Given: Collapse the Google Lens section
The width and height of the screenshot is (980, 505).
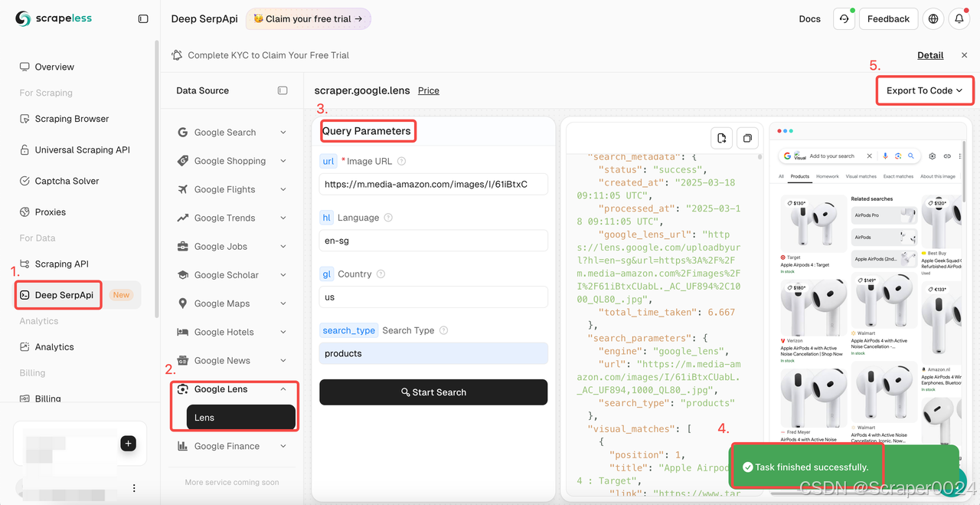Looking at the screenshot, I should click(232, 389).
